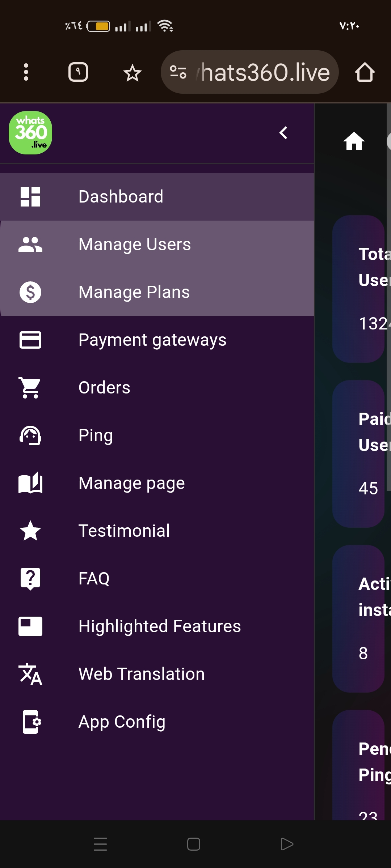Open Manage Plans from sidebar
Viewport: 391px width, 868px height.
(x=134, y=292)
